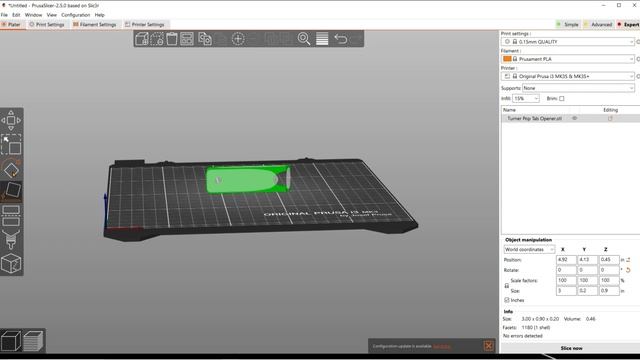Click the Position X field

tap(566, 260)
